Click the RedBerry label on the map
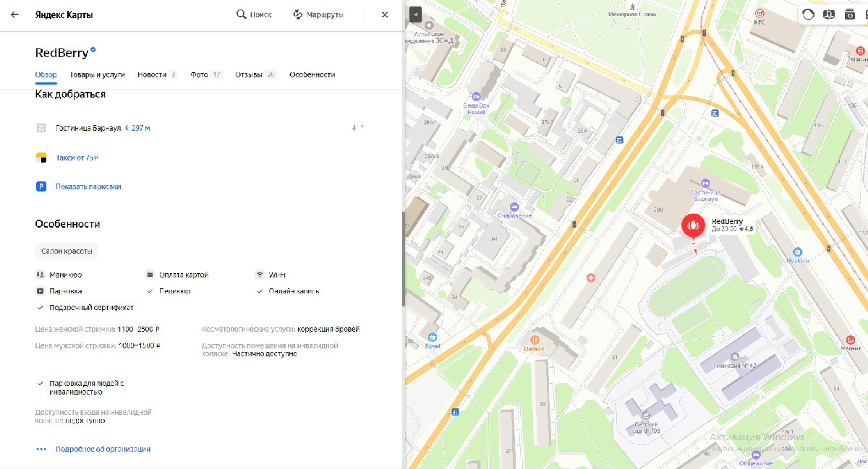This screenshot has height=469, width=868. point(727,221)
